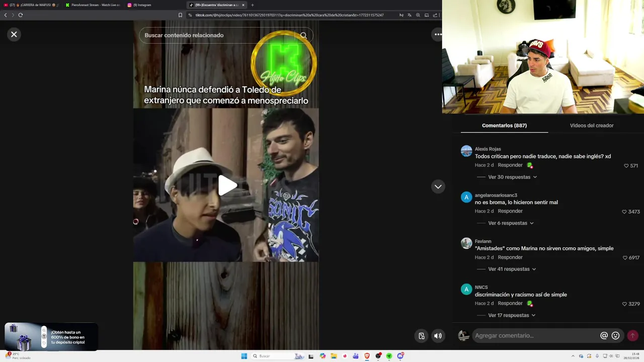The width and height of the screenshot is (644, 362).
Task: Select the Comentarios (887) tab
Action: pos(504,125)
